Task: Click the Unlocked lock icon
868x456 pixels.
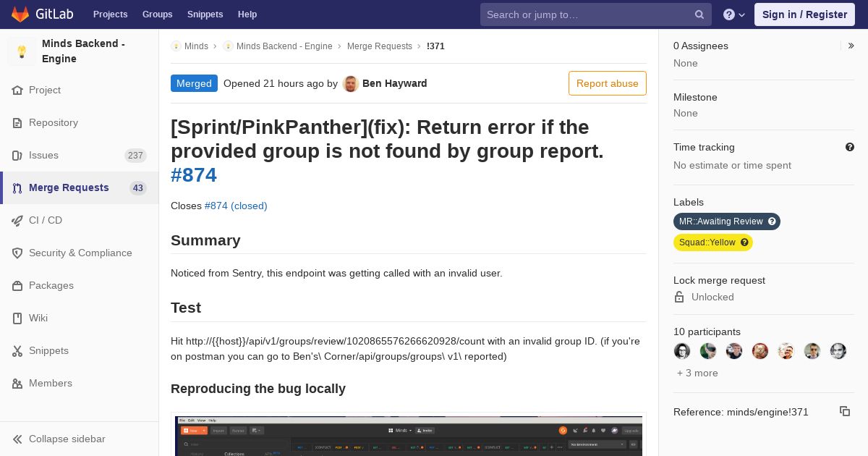Action: point(679,297)
